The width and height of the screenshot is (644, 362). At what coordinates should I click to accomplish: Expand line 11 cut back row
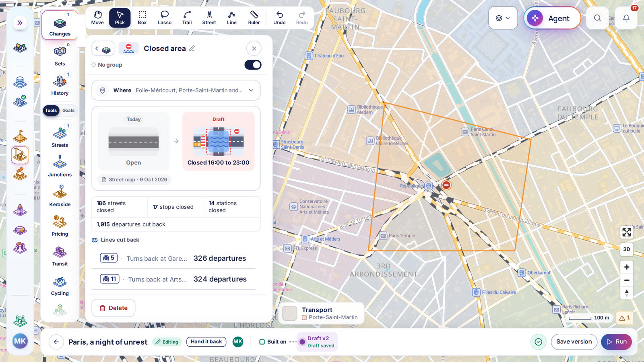173,279
